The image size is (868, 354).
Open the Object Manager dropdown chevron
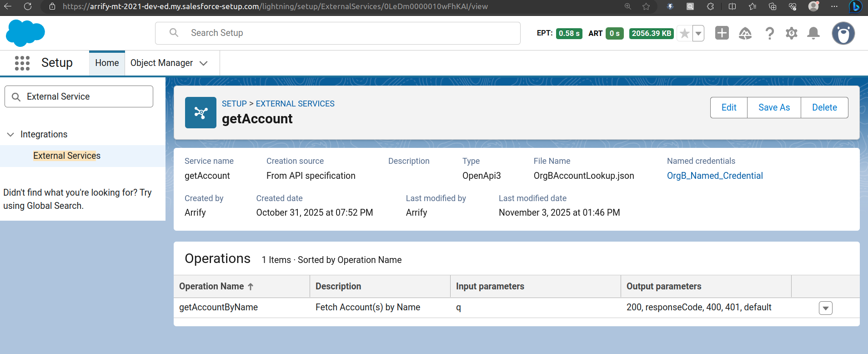(204, 63)
